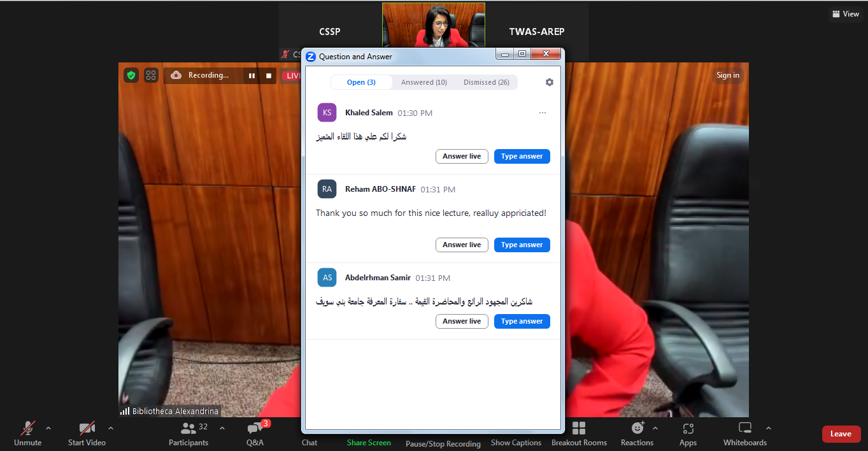The width and height of the screenshot is (868, 451).
Task: Pause the recording
Action: 252,76
